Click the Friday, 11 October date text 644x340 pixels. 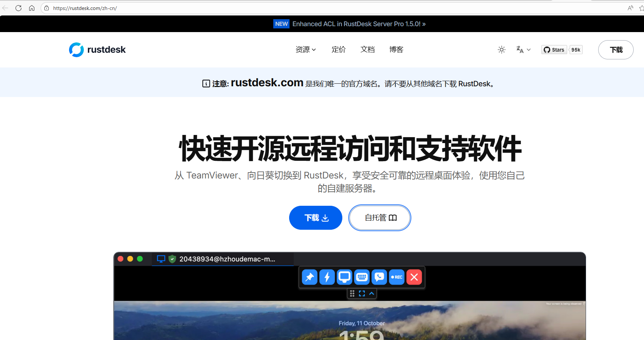(362, 323)
